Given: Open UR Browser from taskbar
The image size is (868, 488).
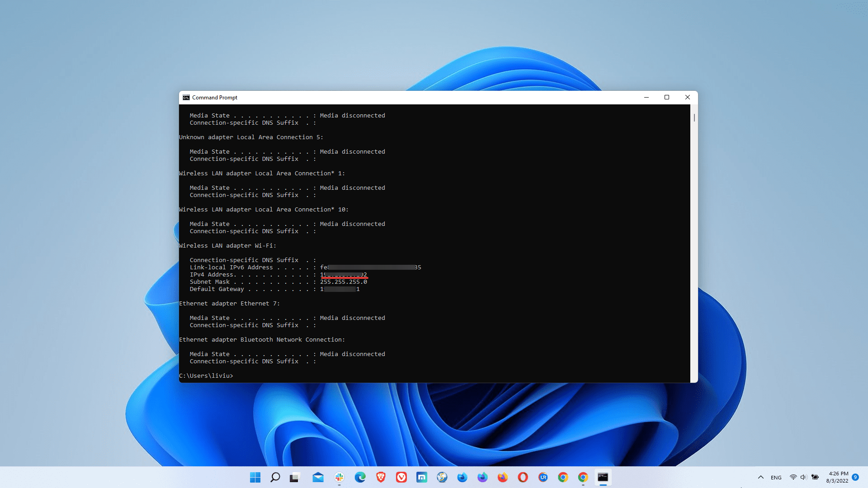Looking at the screenshot, I should (543, 477).
